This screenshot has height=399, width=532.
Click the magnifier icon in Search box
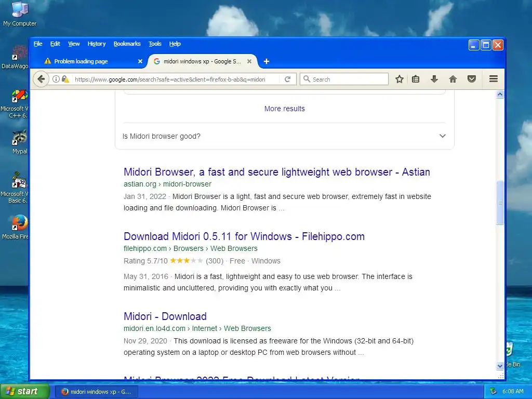tap(307, 79)
